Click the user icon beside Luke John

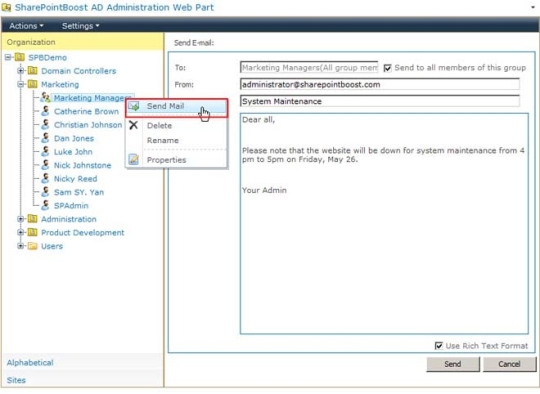click(x=45, y=152)
